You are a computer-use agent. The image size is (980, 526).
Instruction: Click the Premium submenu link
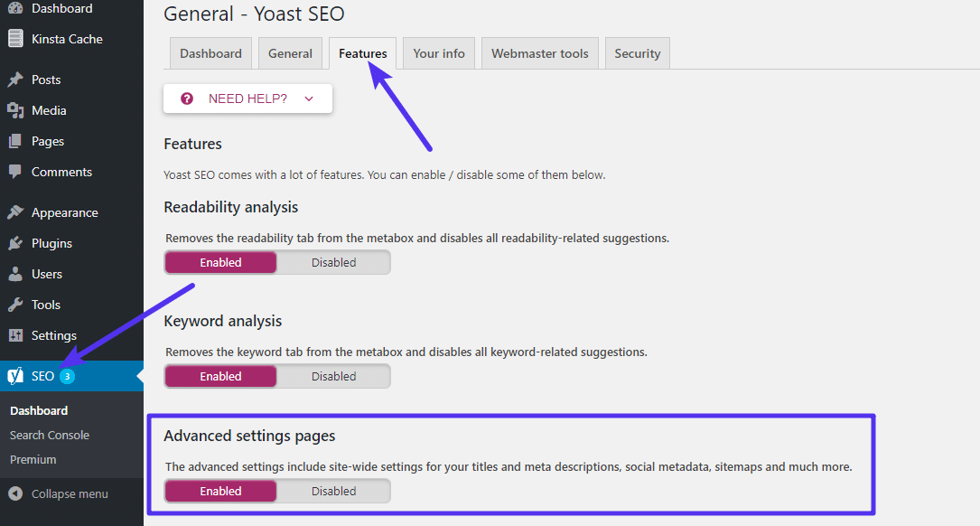[33, 459]
